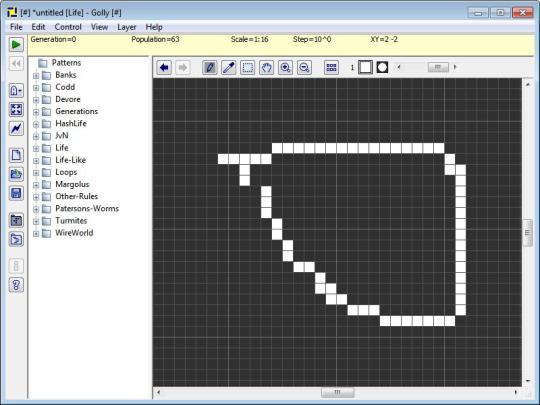Image resolution: width=540 pixels, height=405 pixels.
Task: Click the white circle state icon swatch
Action: (382, 67)
